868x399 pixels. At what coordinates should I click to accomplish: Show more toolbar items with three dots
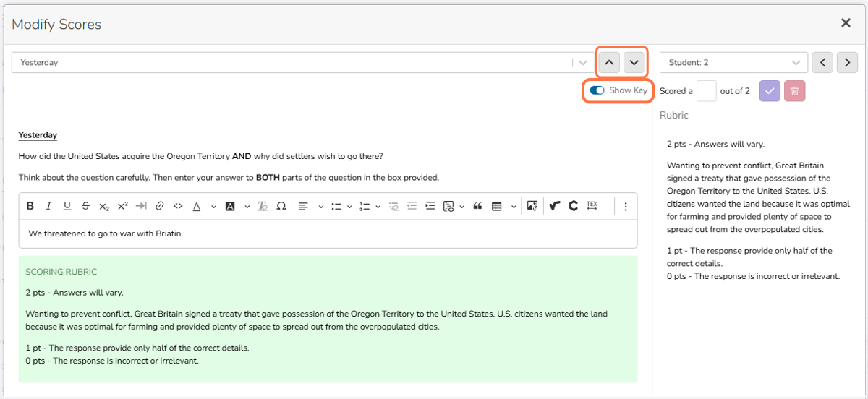tap(626, 206)
